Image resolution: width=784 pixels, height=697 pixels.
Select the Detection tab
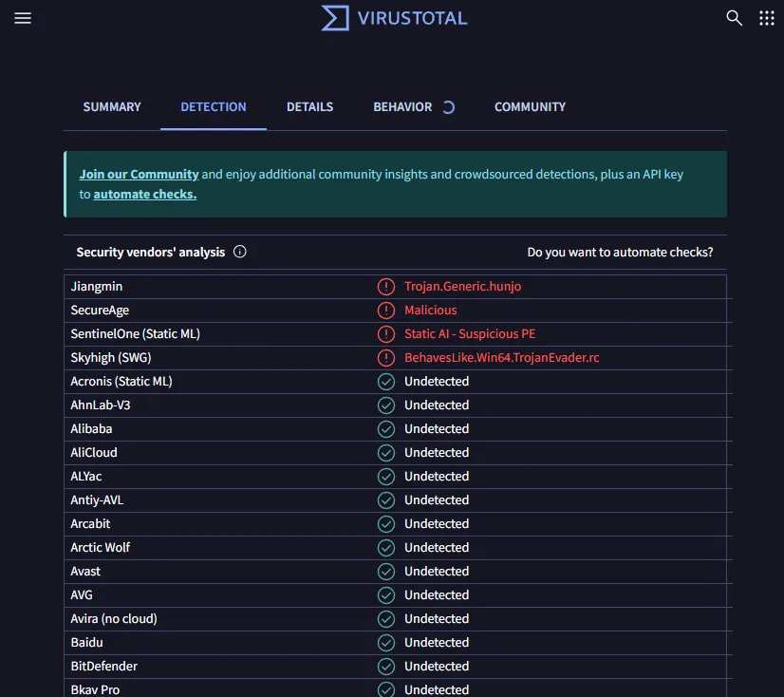[x=214, y=107]
